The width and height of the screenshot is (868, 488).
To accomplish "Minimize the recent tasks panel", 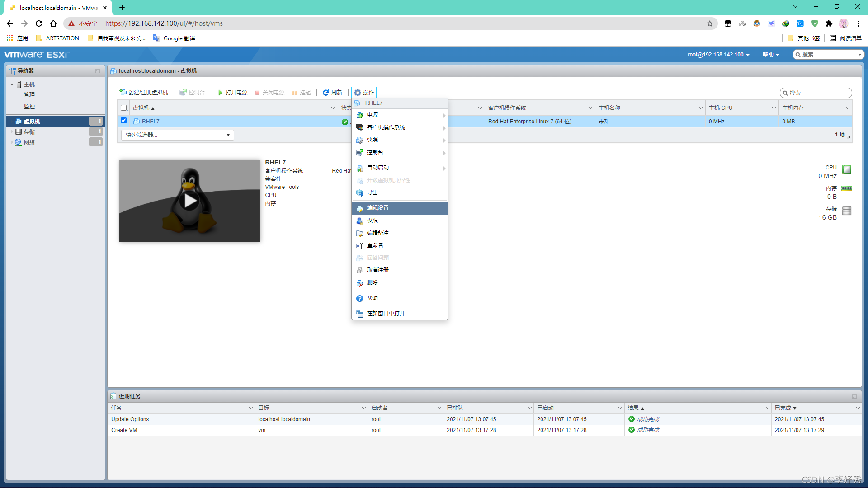I will (x=854, y=396).
